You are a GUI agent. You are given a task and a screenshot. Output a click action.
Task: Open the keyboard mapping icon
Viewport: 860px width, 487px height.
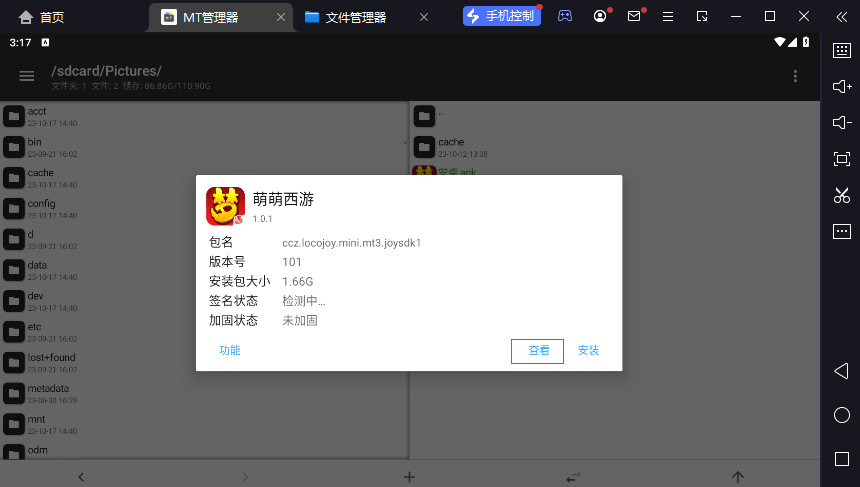click(842, 50)
